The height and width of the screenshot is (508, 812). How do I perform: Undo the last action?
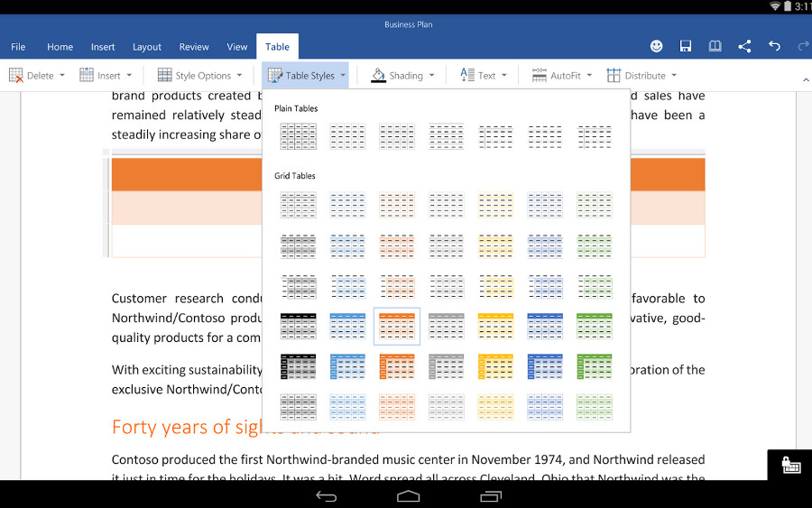tap(774, 46)
